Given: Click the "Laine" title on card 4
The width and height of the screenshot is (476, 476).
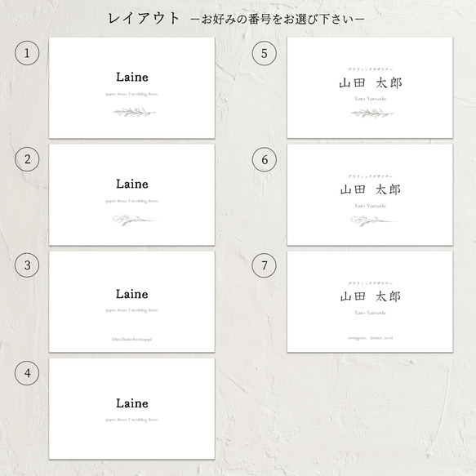Looking at the screenshot, I should 132,403.
